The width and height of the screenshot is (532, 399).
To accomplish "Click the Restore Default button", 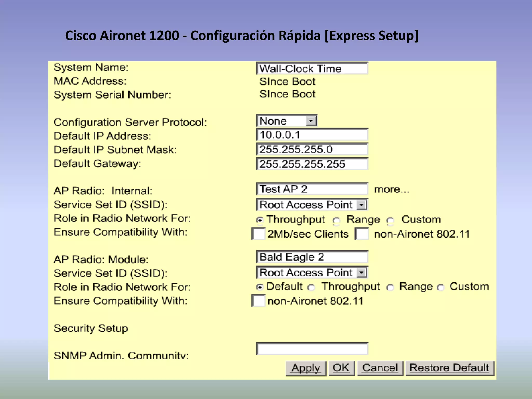I will 450,368.
